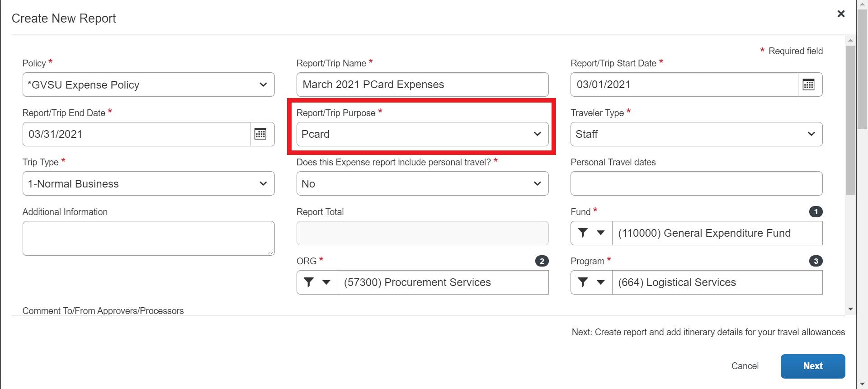Click the Program filter icon
Viewport: 868px width, 389px height.
583,282
